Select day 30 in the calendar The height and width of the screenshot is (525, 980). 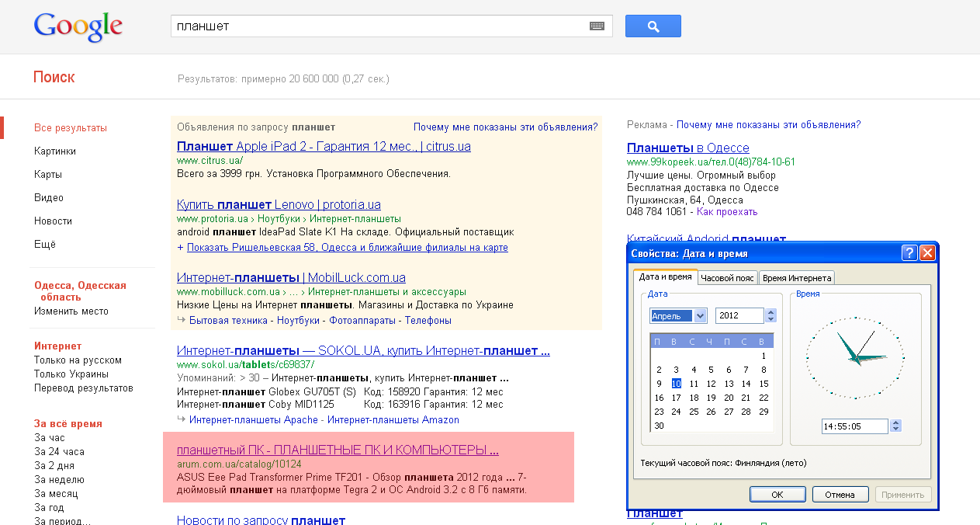click(659, 426)
